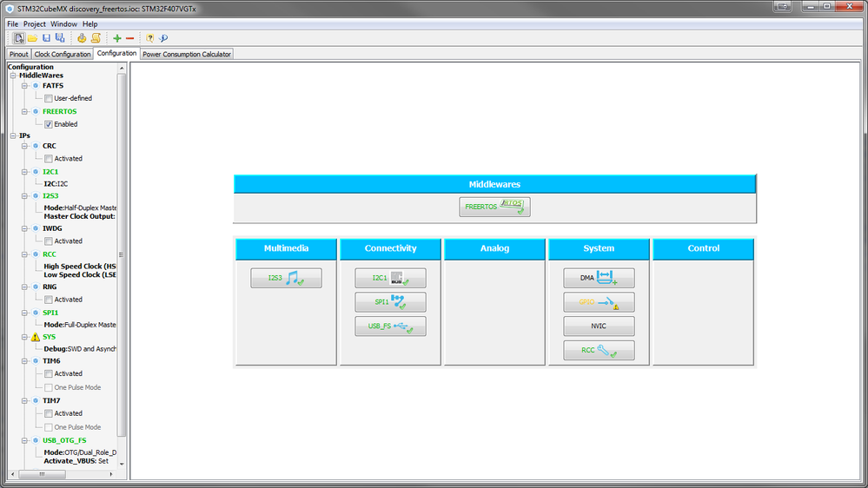Click the Save Project As icon

pos(60,38)
